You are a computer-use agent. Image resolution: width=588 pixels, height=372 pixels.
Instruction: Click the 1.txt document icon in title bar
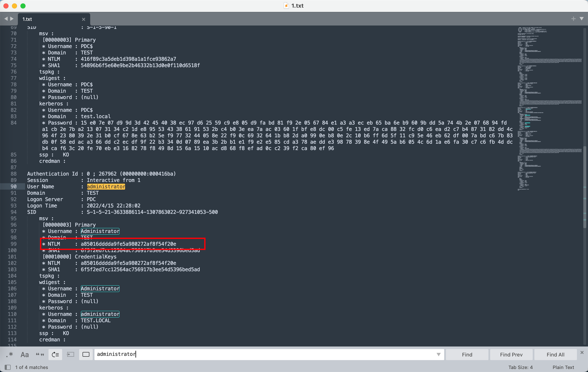(286, 6)
